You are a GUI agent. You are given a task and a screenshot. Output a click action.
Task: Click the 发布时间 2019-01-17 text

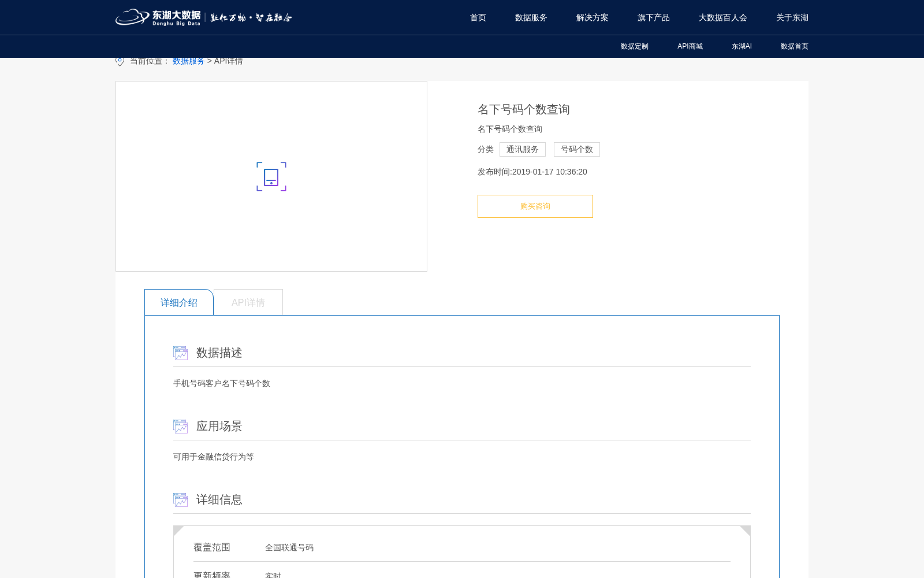[532, 172]
